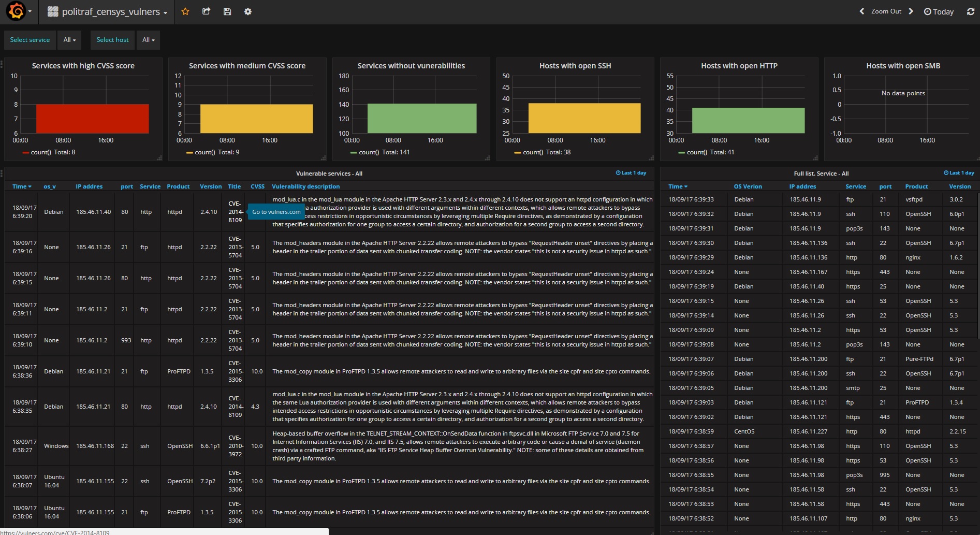The width and height of the screenshot is (980, 535).
Task: Shift time range forward with right arrow
Action: tap(911, 11)
